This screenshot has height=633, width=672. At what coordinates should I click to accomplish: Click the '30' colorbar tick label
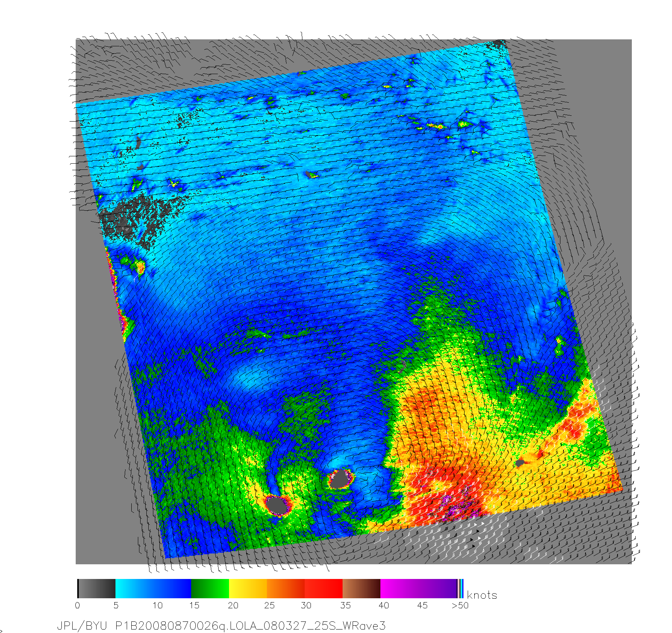(306, 605)
